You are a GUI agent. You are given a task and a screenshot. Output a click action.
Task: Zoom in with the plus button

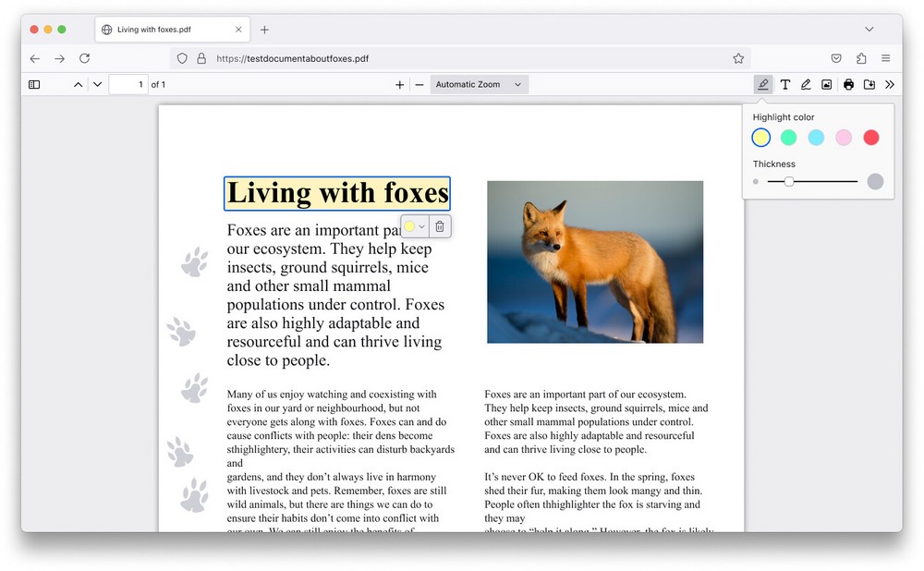(400, 84)
